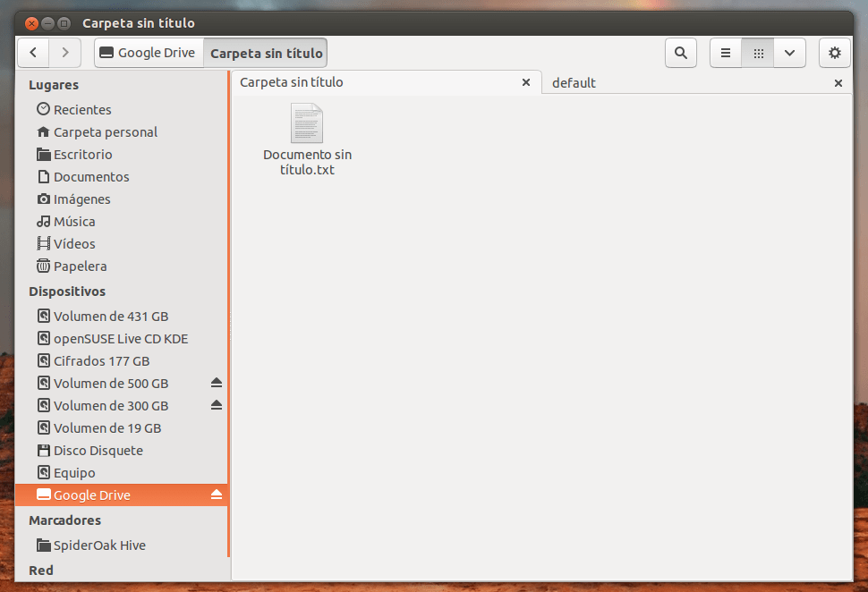The width and height of the screenshot is (868, 592).
Task: Close the default tab
Action: 838,82
